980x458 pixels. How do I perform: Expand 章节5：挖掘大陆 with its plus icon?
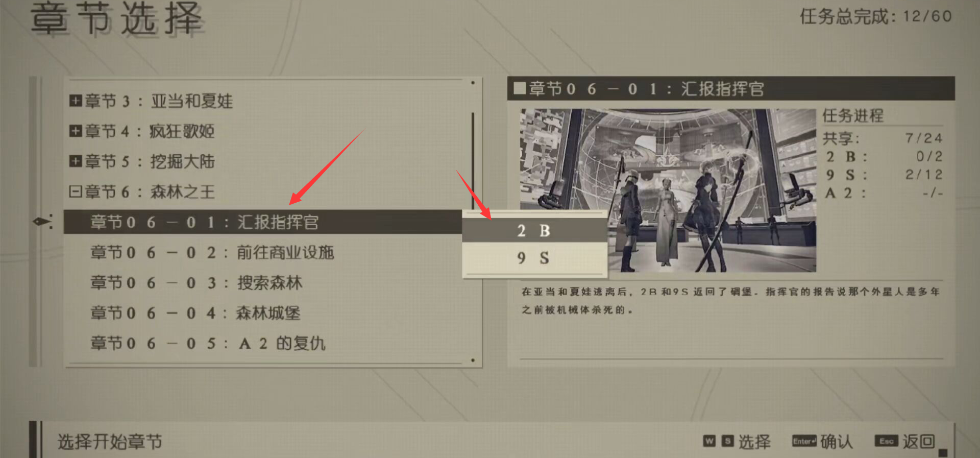(x=76, y=161)
